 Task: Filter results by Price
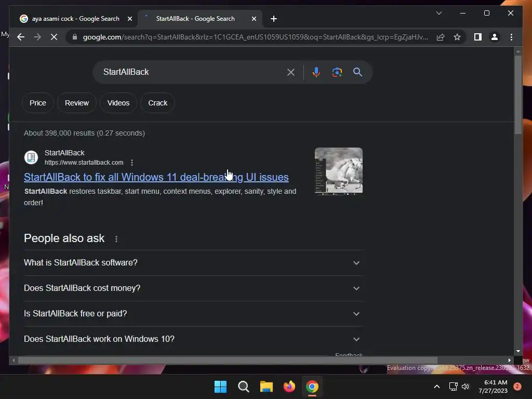[37, 103]
